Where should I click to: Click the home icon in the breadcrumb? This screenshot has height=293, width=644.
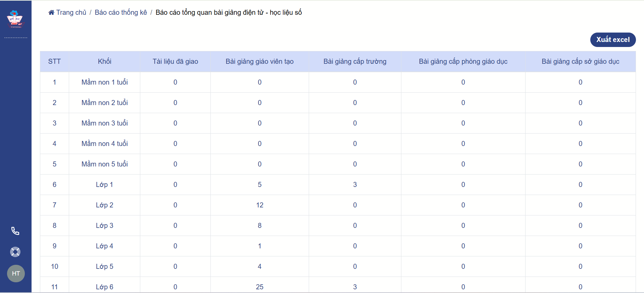(x=51, y=13)
